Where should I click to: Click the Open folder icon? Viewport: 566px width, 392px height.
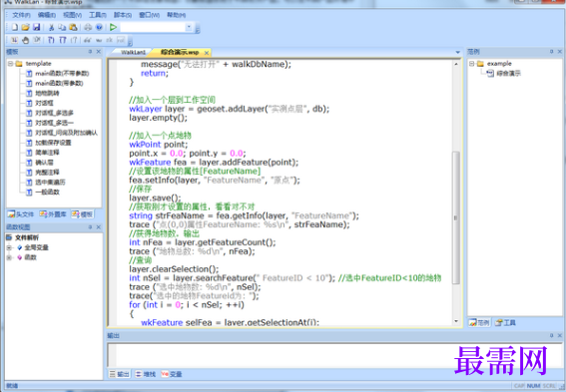[25, 27]
